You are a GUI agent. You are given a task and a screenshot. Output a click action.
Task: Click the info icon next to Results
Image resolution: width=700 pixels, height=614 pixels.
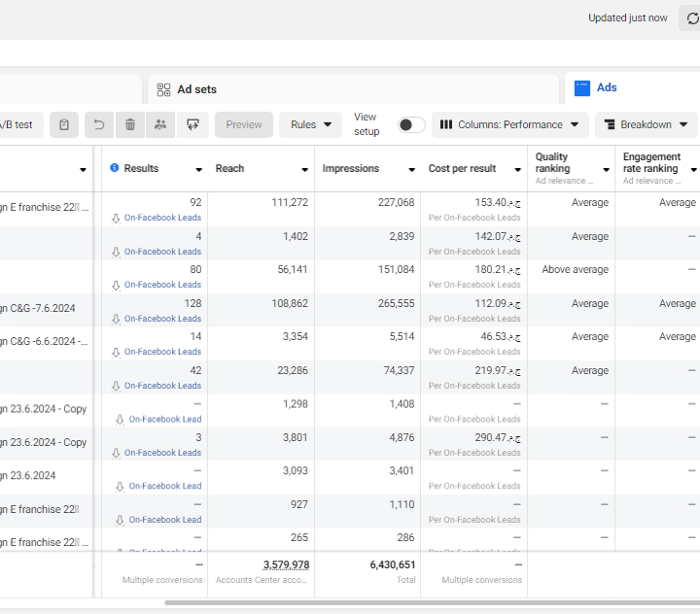(115, 168)
